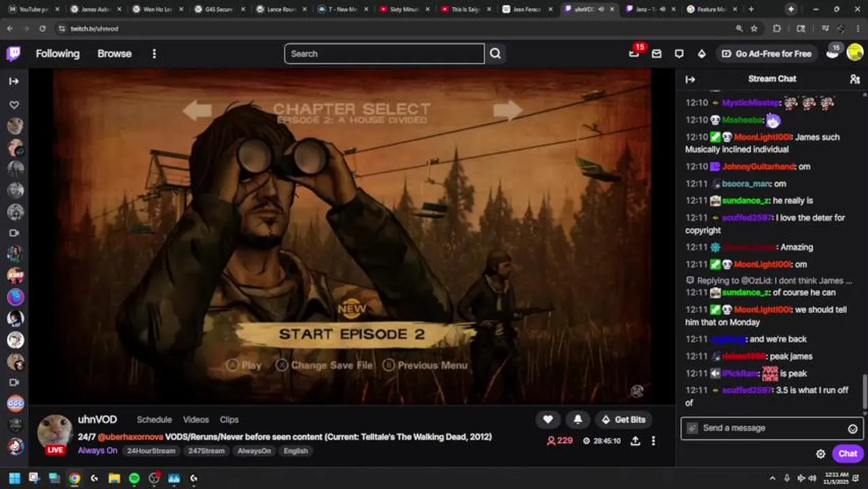Open the three-dot menu beside Browse
Viewport: 868px width, 489px height.
click(x=154, y=54)
